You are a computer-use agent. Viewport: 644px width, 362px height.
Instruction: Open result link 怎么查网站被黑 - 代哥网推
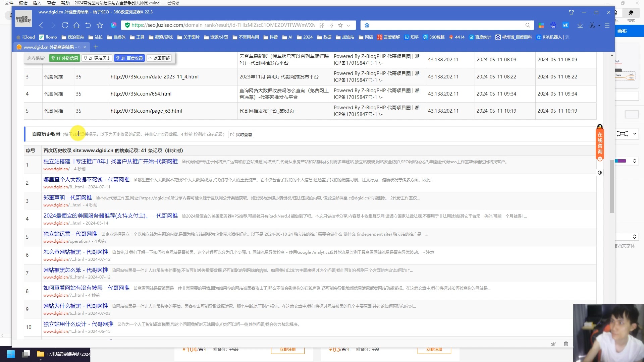coord(75,252)
